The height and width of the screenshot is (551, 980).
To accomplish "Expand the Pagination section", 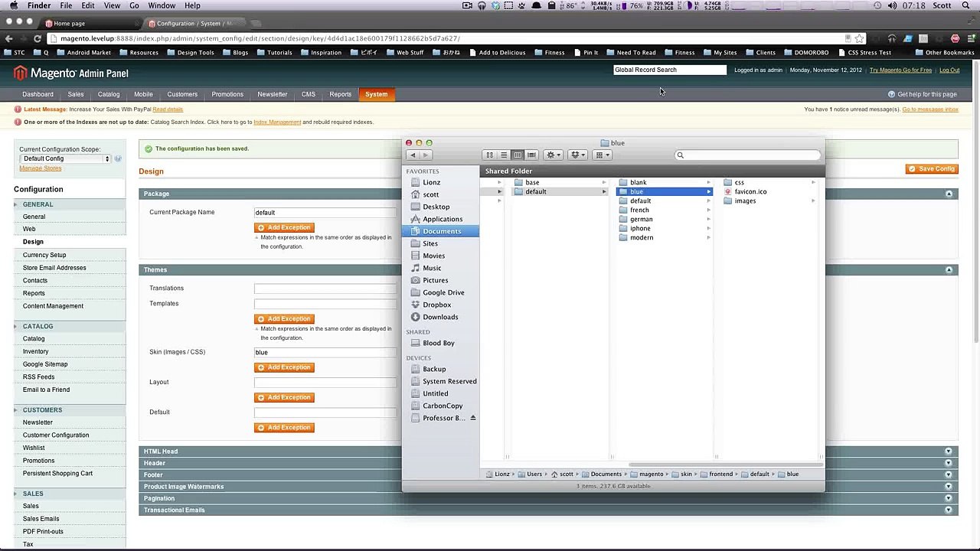I will pyautogui.click(x=548, y=498).
